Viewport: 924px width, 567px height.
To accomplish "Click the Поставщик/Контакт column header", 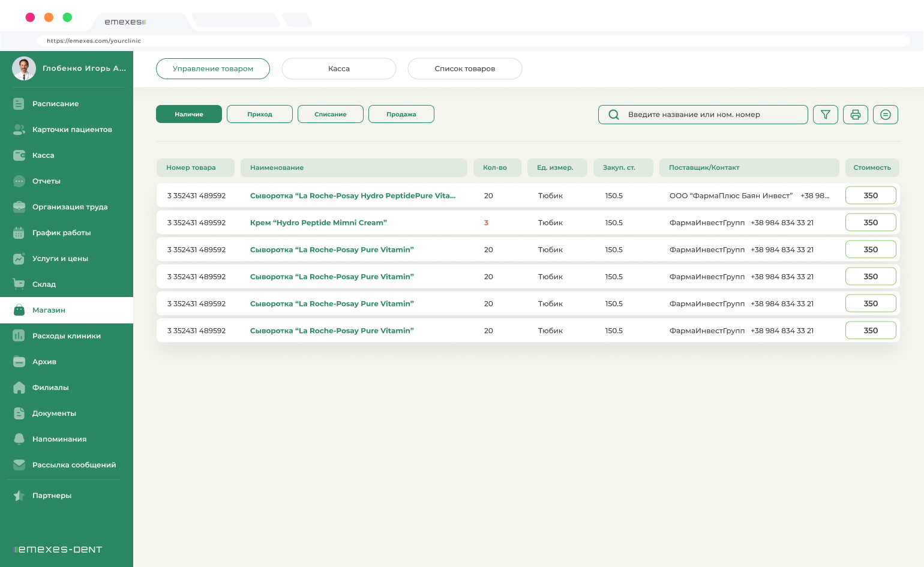I will 749,168.
